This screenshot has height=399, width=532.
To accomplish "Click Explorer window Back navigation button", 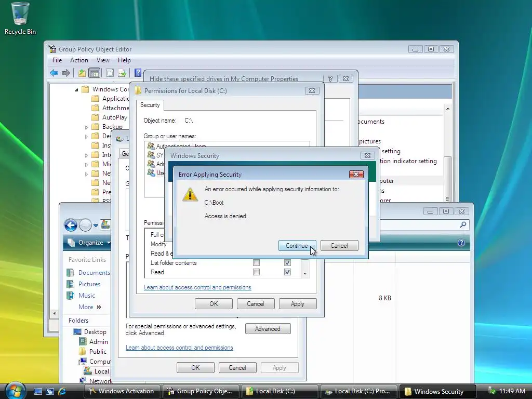I will coord(71,225).
